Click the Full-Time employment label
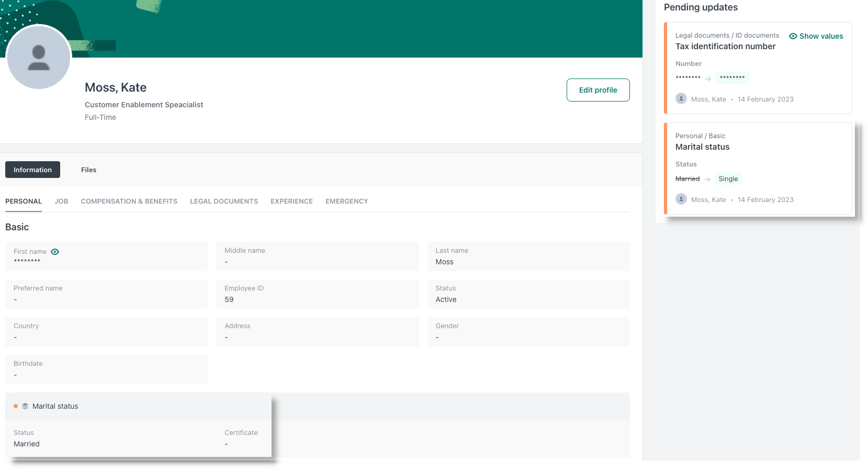This screenshot has height=470, width=868. click(100, 118)
